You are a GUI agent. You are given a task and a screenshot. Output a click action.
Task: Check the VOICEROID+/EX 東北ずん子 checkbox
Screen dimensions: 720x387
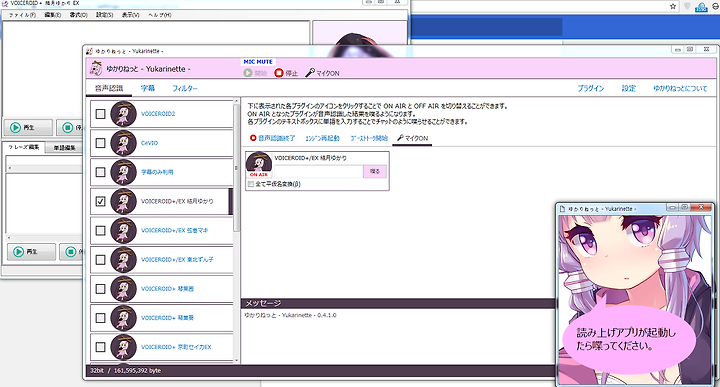(100, 259)
